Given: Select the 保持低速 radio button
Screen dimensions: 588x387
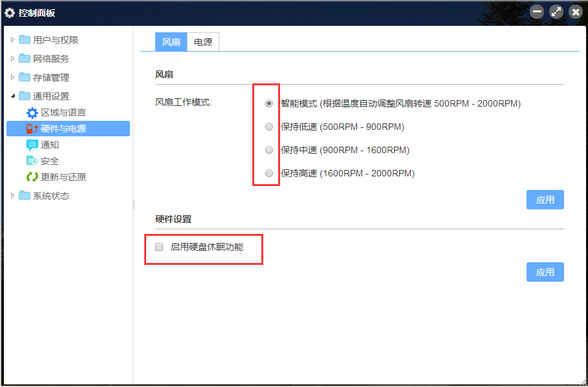Looking at the screenshot, I should [x=269, y=127].
